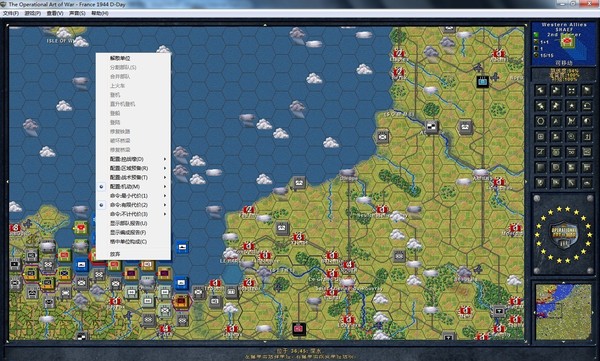The width and height of the screenshot is (600, 361).
Task: Expand the 配置:挖战壕(D) submenu arrow
Action: click(x=165, y=159)
